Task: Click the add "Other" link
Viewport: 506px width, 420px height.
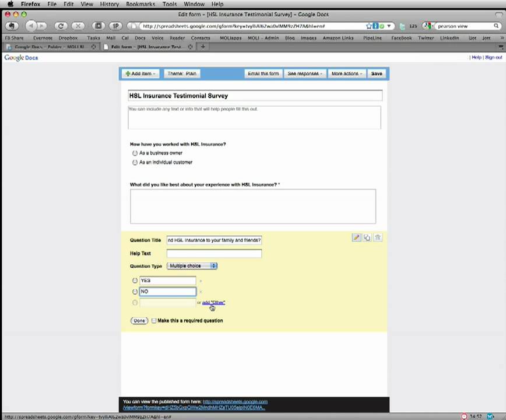Action: [x=213, y=303]
